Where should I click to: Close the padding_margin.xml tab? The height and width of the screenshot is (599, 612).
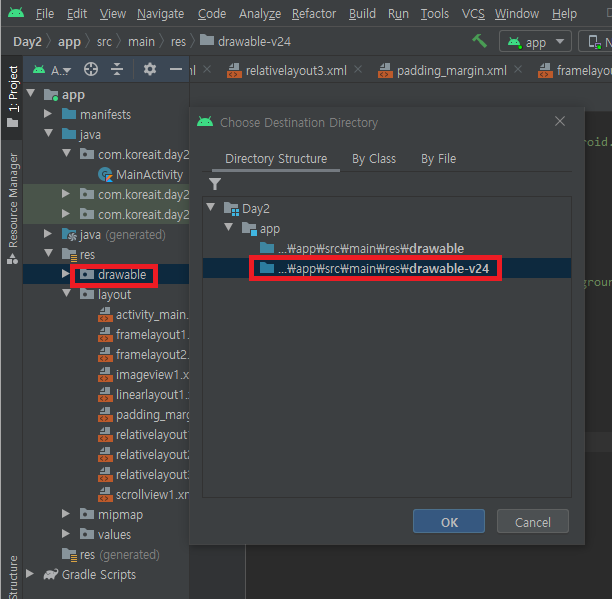pyautogui.click(x=518, y=69)
